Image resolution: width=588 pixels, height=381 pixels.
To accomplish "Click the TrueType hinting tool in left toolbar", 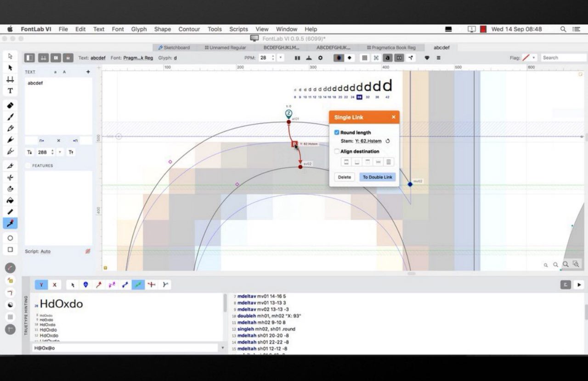I will (x=10, y=223).
